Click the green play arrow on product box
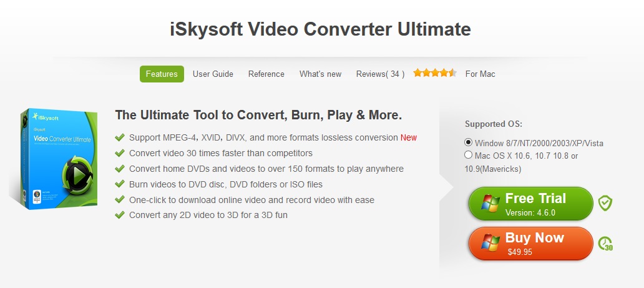This screenshot has height=288, width=644. (x=77, y=176)
